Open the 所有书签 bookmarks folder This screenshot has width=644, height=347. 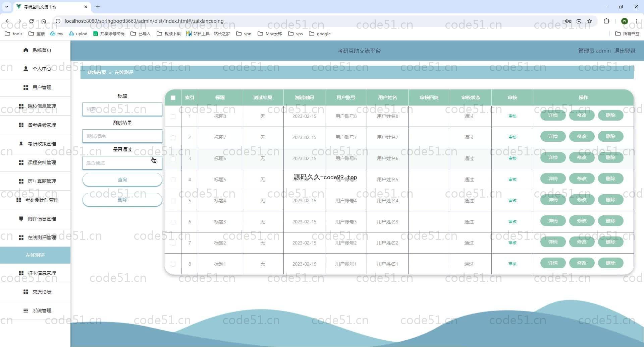(x=627, y=33)
